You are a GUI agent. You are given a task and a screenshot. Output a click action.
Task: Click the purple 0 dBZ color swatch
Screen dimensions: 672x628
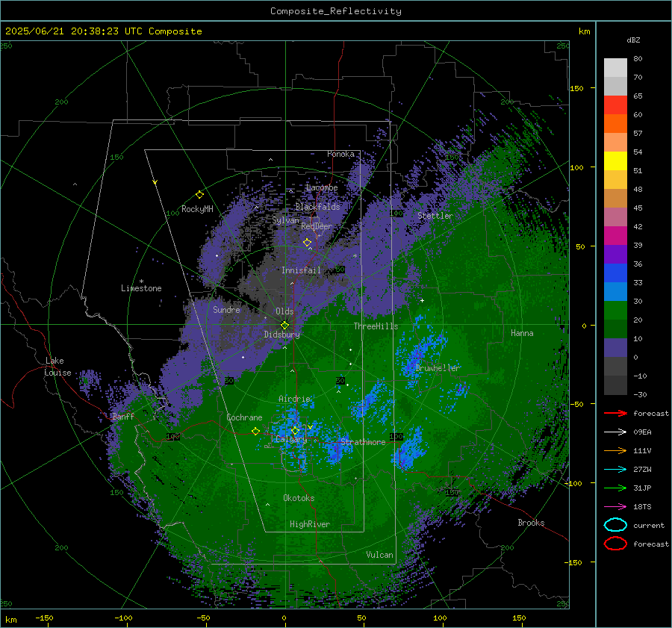click(615, 348)
